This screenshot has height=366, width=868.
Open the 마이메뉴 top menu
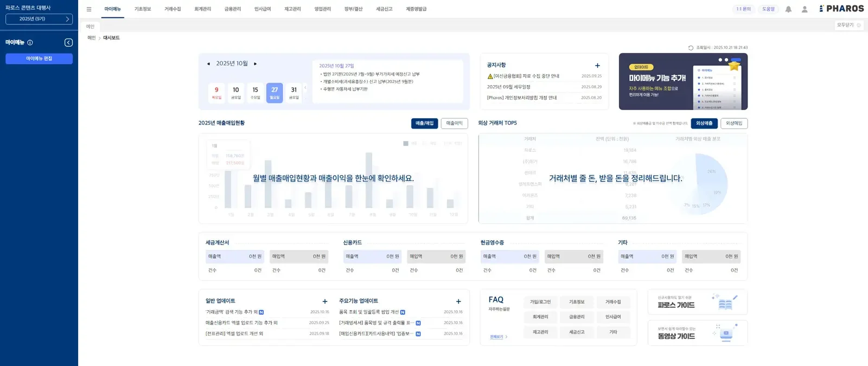[113, 9]
